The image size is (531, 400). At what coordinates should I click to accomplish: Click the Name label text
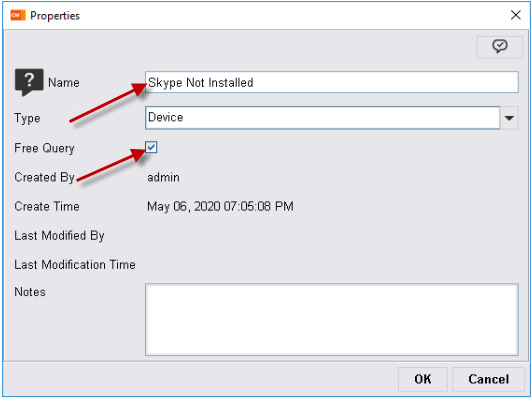tap(64, 83)
